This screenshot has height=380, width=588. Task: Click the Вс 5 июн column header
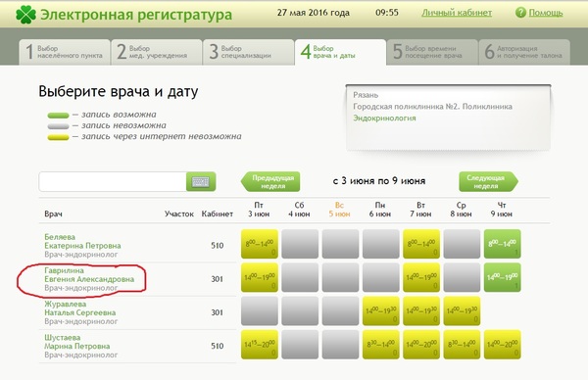339,210
